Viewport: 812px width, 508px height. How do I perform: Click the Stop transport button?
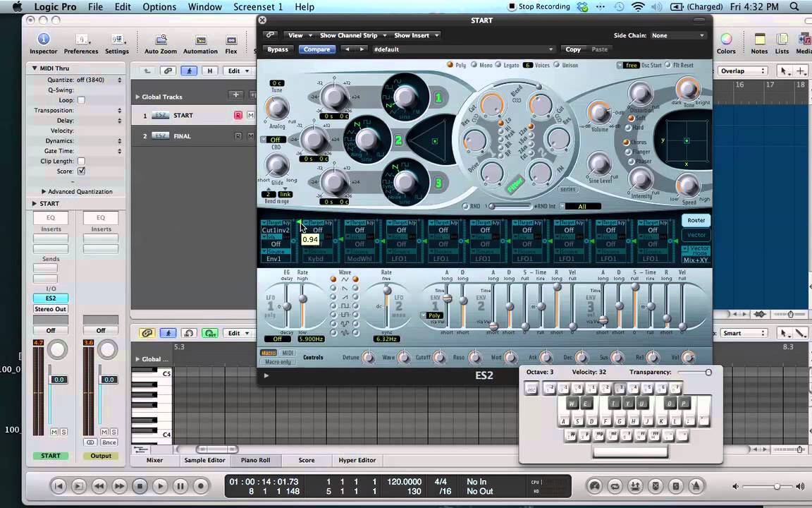(x=140, y=485)
